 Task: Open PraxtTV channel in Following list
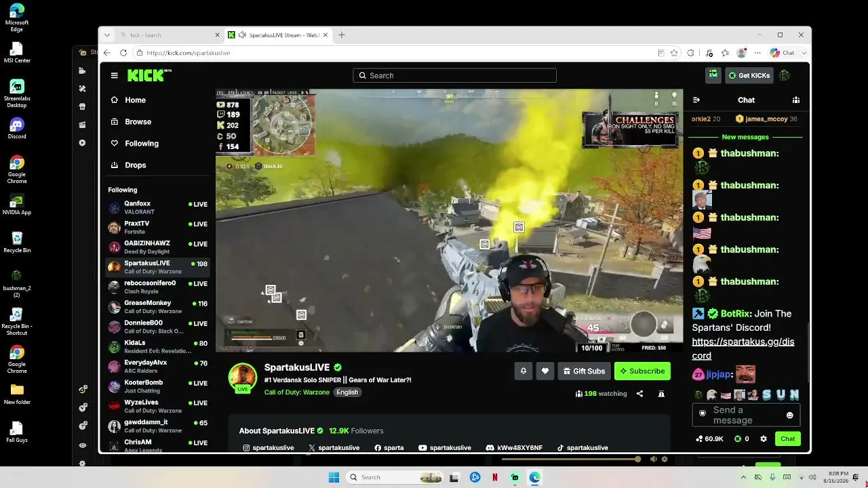157,227
